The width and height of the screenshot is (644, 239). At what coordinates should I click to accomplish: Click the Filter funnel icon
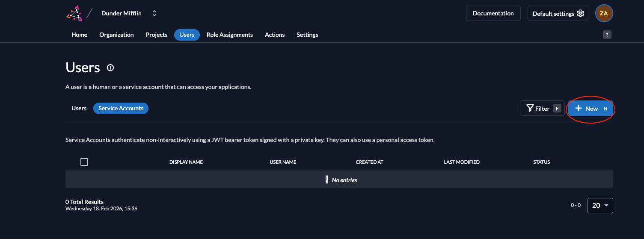coord(530,108)
